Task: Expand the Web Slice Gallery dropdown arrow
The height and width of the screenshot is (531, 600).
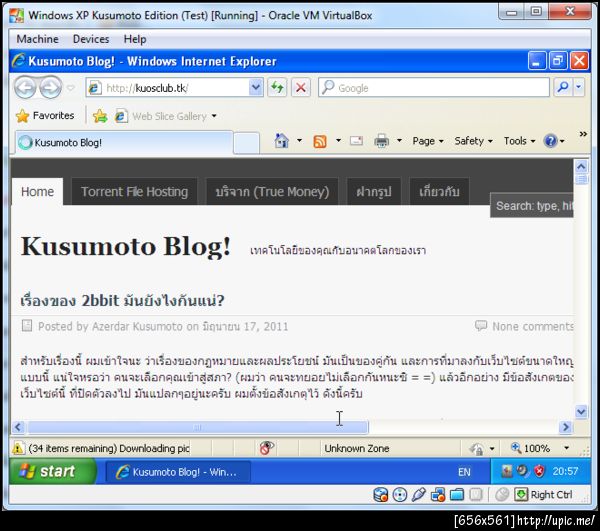Action: [214, 116]
